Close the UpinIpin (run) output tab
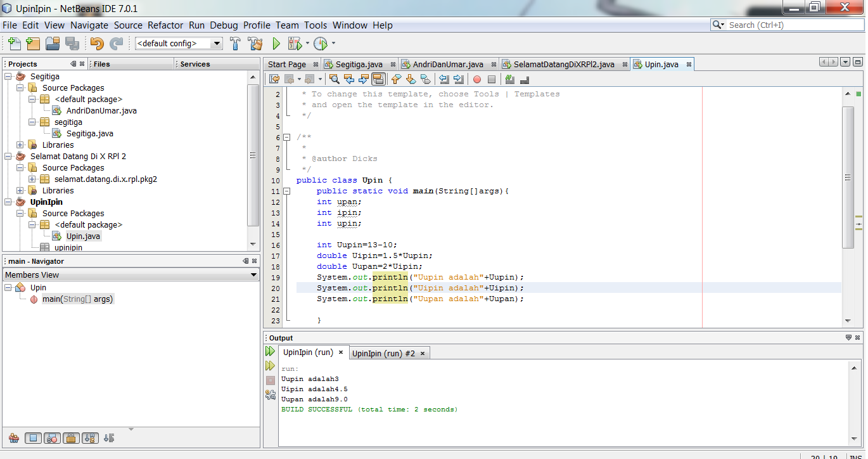The width and height of the screenshot is (868, 459). pyautogui.click(x=340, y=352)
